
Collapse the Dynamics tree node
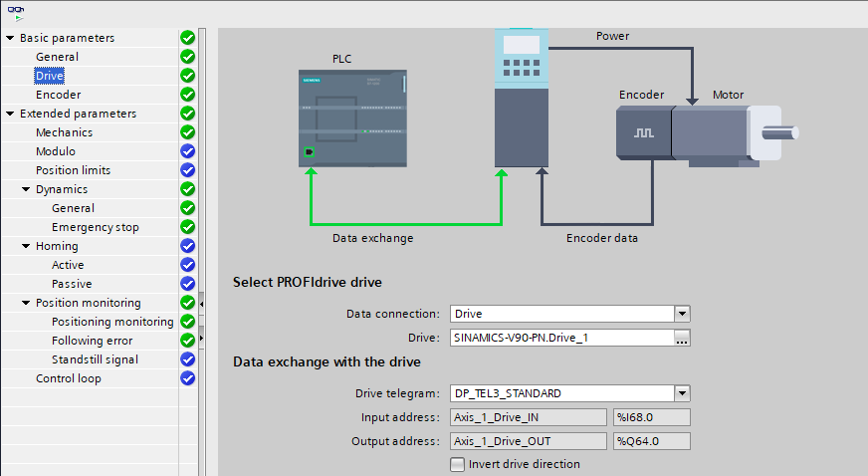point(26,189)
